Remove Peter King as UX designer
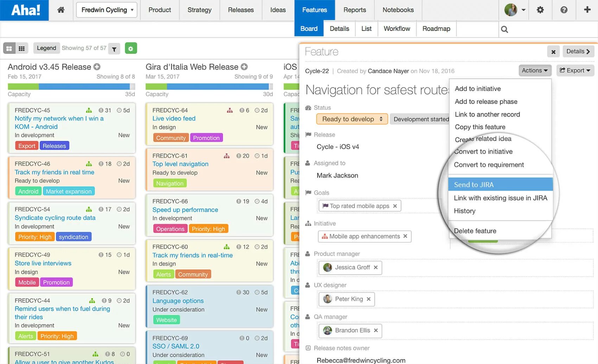This screenshot has height=364, width=598. [369, 299]
